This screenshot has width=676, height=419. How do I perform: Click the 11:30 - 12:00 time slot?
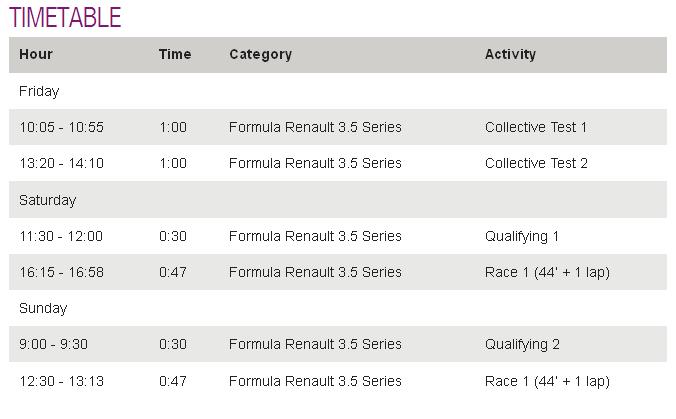click(x=61, y=236)
